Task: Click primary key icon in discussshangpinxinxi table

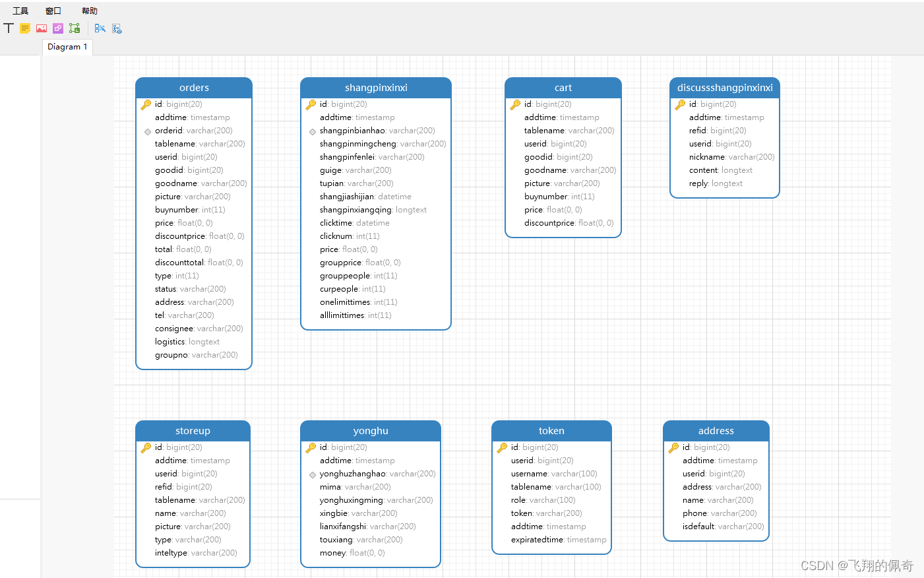Action: click(681, 104)
